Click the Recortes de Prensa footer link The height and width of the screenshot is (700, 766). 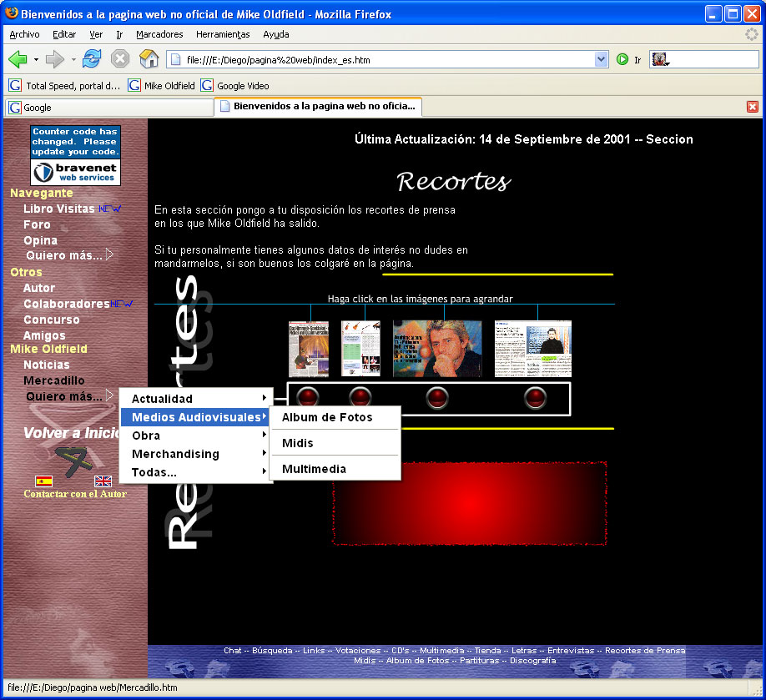645,650
